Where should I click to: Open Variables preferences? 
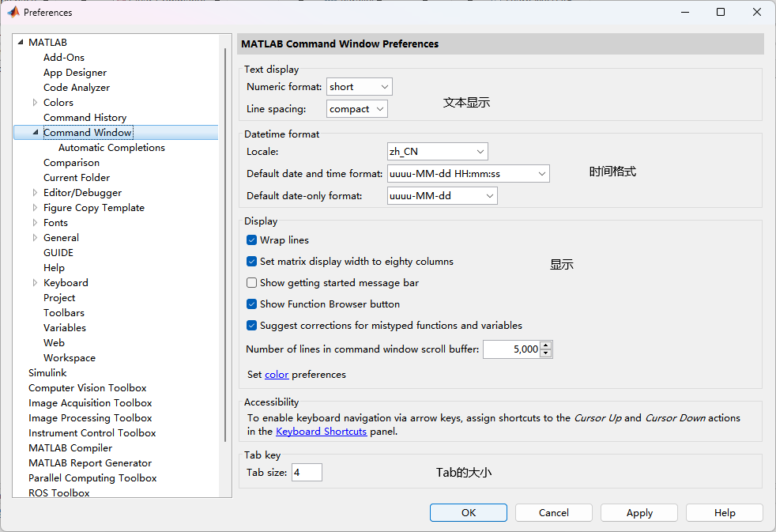tap(65, 327)
